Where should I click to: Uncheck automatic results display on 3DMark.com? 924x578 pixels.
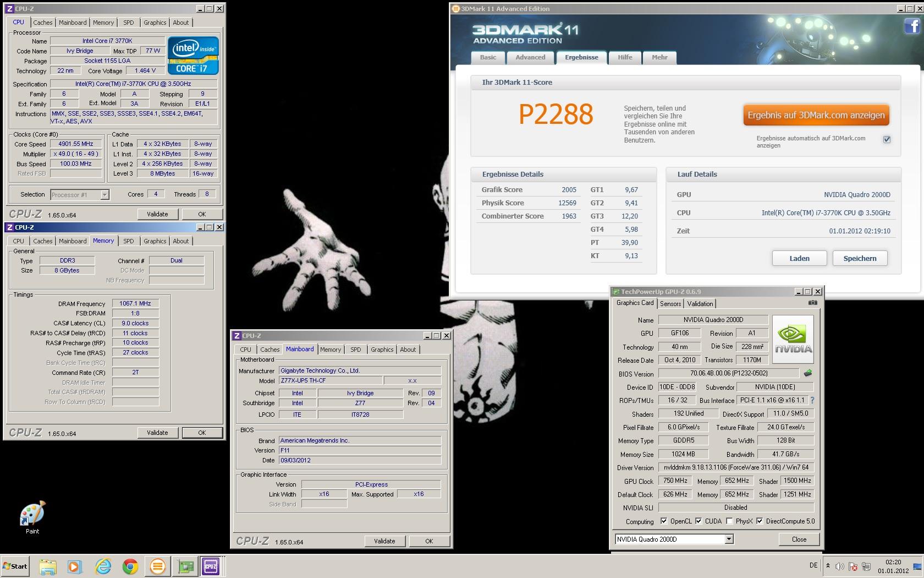(887, 139)
